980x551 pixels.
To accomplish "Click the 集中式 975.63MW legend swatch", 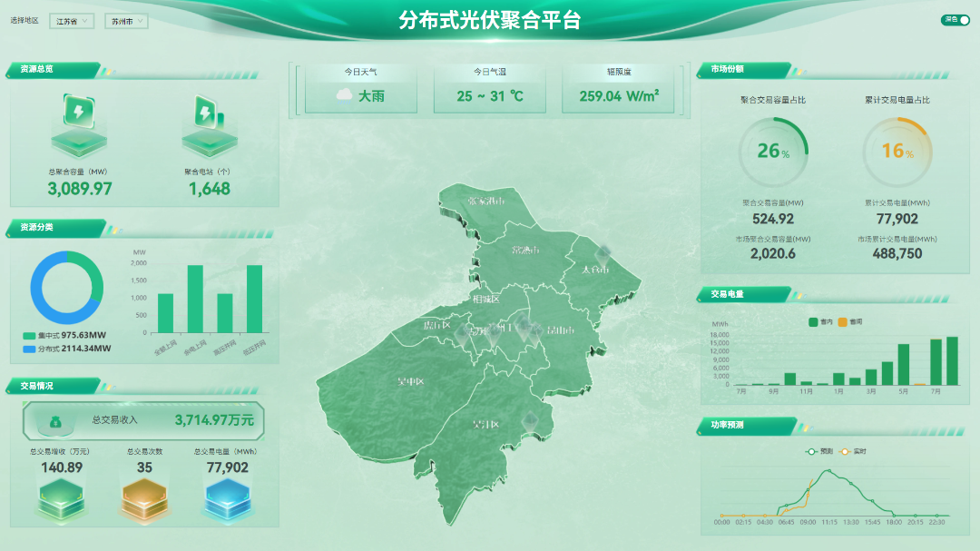I will pos(29,335).
